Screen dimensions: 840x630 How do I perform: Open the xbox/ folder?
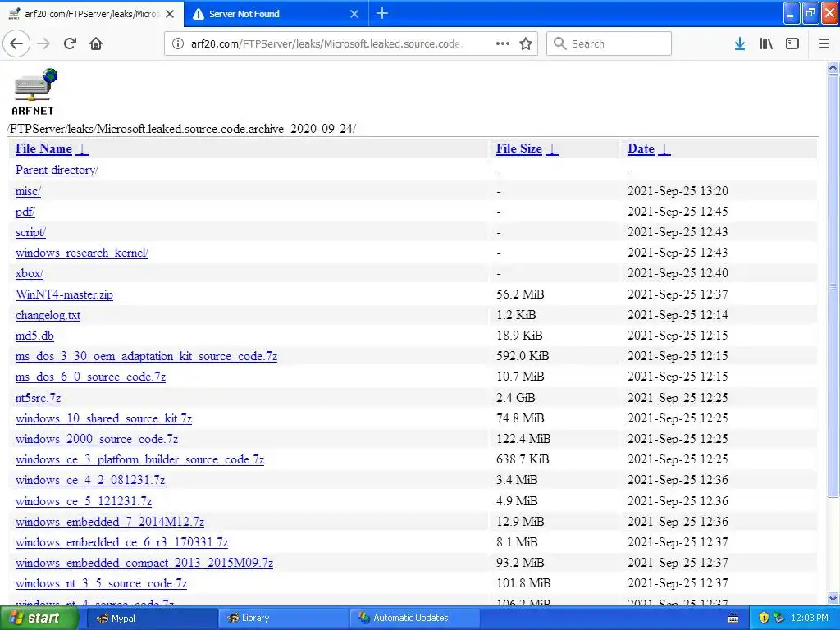29,273
